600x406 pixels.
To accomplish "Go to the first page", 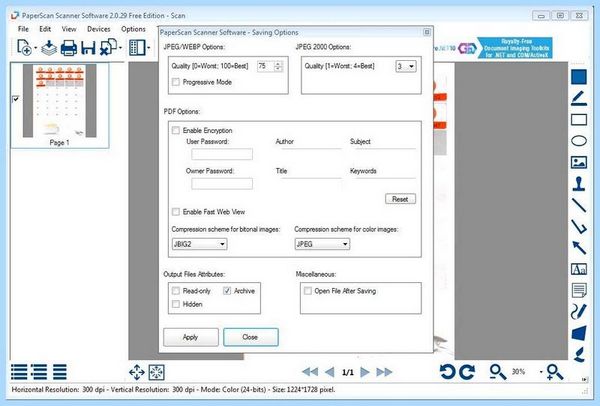I will click(x=310, y=372).
